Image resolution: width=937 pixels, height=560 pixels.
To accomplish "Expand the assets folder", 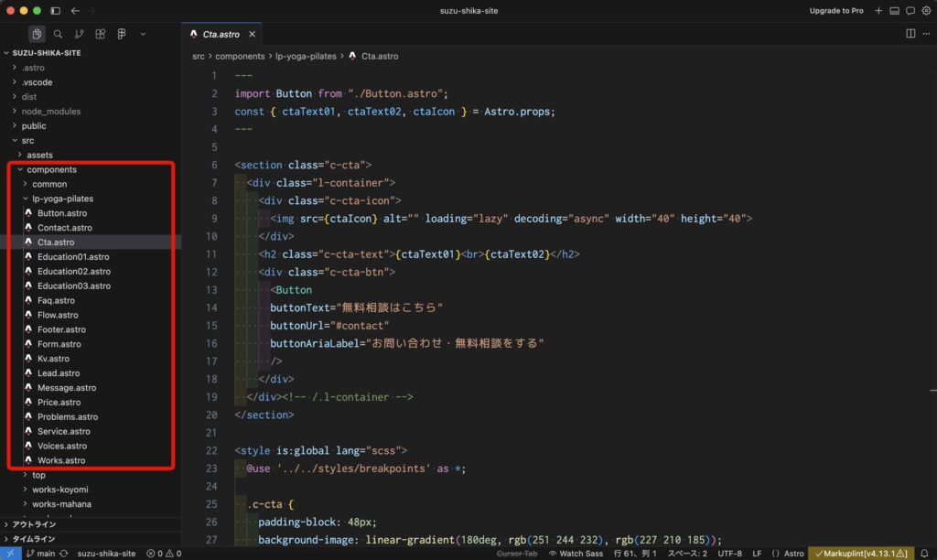I will 39,155.
